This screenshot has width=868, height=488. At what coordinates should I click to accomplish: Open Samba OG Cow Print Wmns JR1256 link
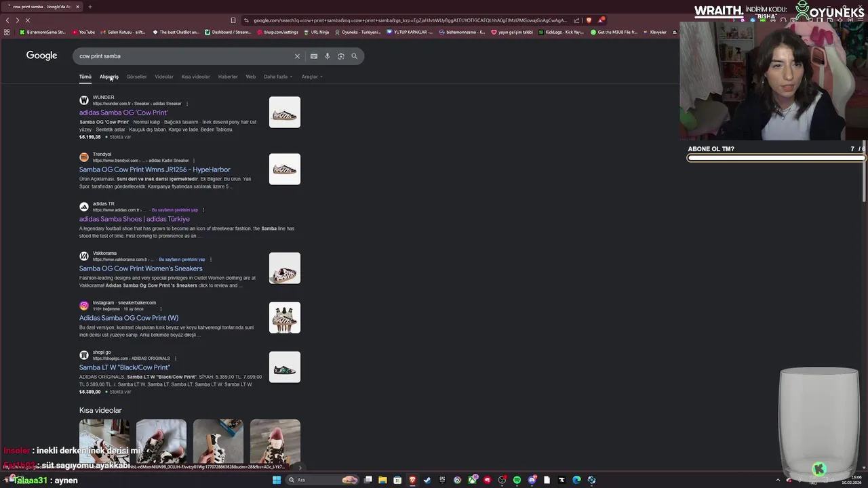pos(155,169)
